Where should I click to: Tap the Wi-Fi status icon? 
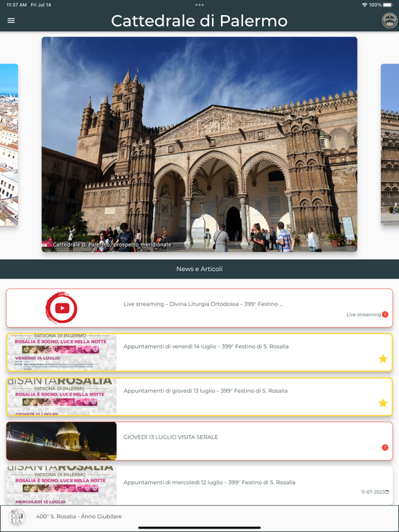coord(365,5)
